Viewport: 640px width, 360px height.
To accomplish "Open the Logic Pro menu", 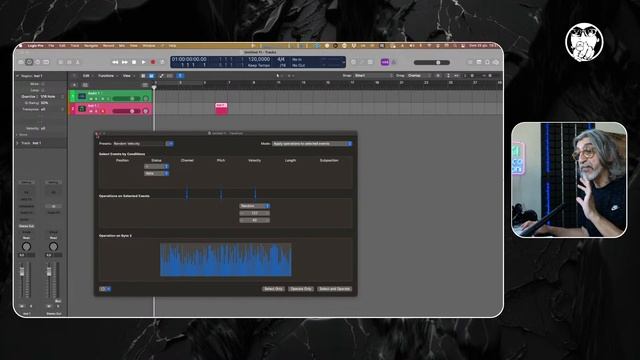I will (x=35, y=46).
